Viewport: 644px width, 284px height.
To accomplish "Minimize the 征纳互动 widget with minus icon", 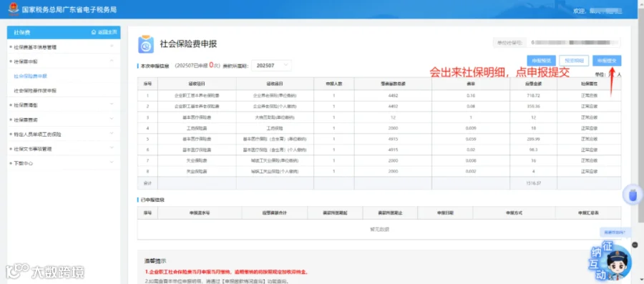I will [x=635, y=245].
